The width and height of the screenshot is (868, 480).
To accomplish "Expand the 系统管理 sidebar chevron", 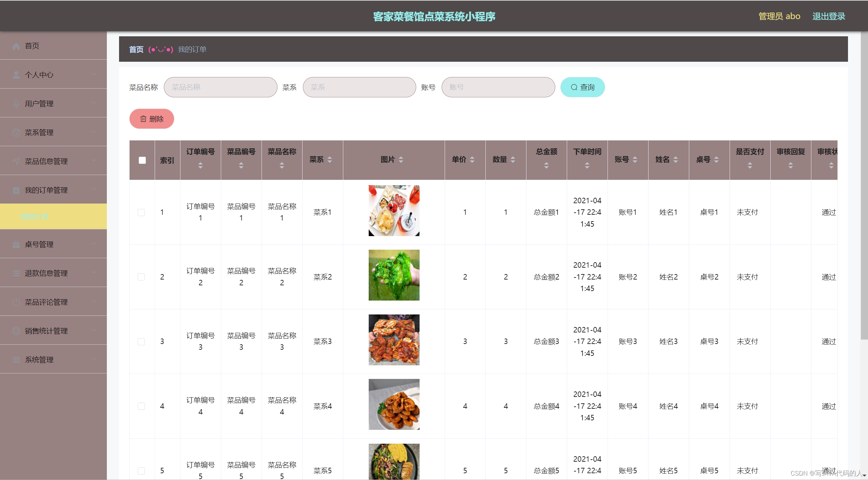I will (94, 359).
